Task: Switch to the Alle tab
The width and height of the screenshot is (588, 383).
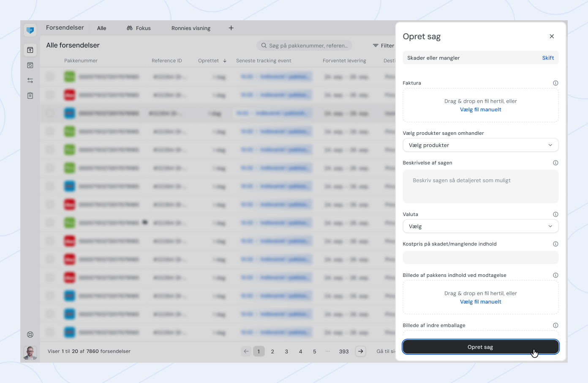Action: pos(102,28)
